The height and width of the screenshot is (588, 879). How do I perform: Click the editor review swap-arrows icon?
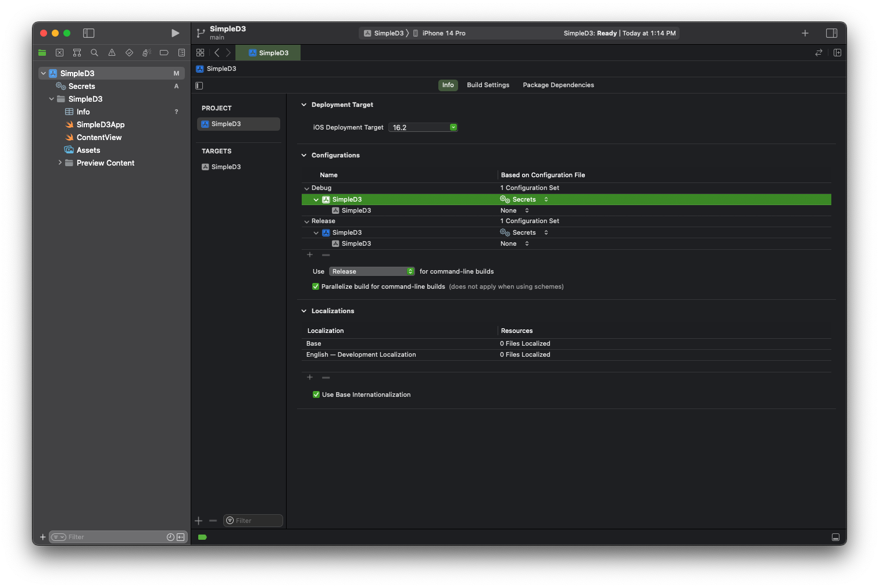[x=819, y=53]
